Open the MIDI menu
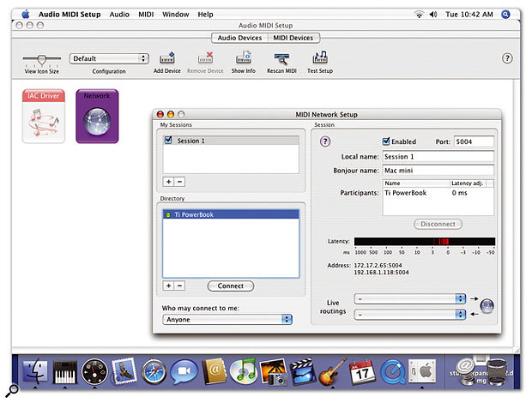The width and height of the screenshot is (532, 403). 146,15
